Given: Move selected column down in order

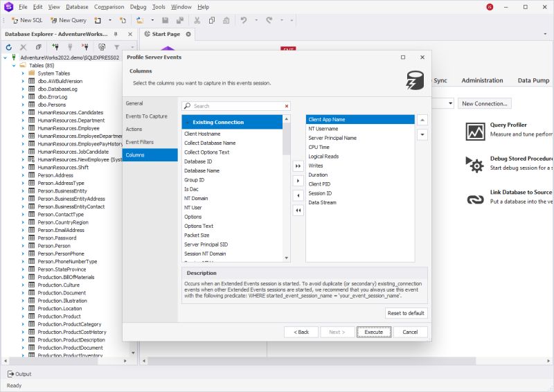Looking at the screenshot, I should (x=422, y=134).
